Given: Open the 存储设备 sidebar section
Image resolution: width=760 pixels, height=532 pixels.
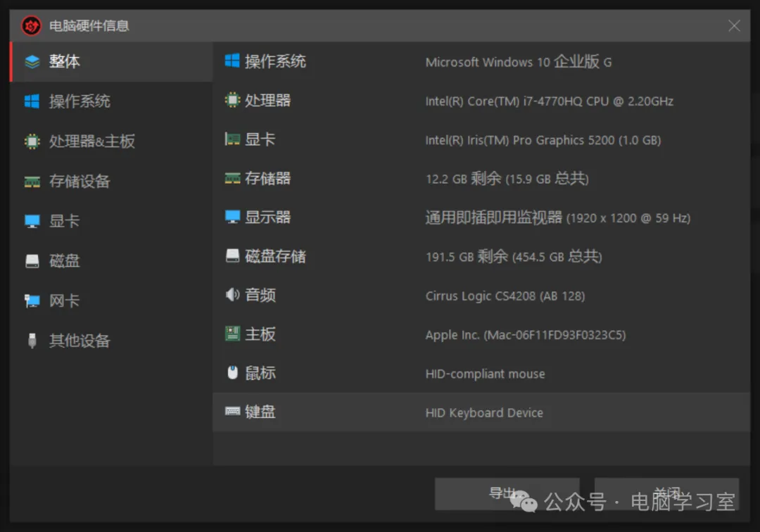Looking at the screenshot, I should (111, 182).
